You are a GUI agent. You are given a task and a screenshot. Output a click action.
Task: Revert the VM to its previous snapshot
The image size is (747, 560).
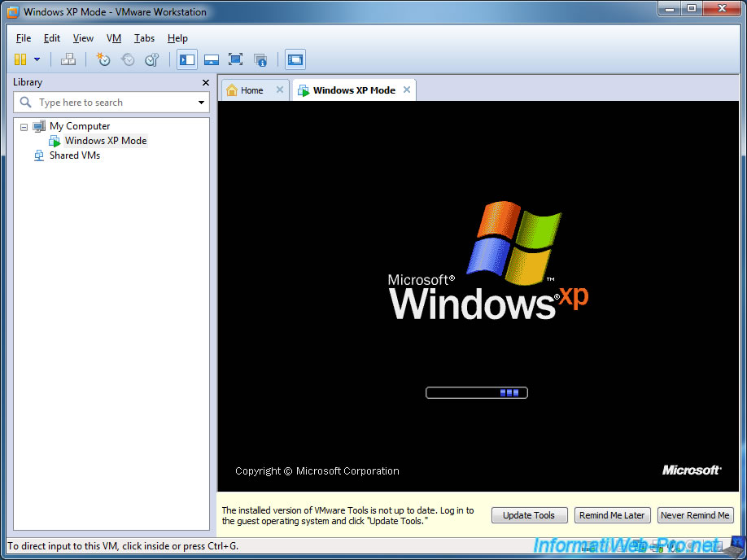[x=128, y=59]
